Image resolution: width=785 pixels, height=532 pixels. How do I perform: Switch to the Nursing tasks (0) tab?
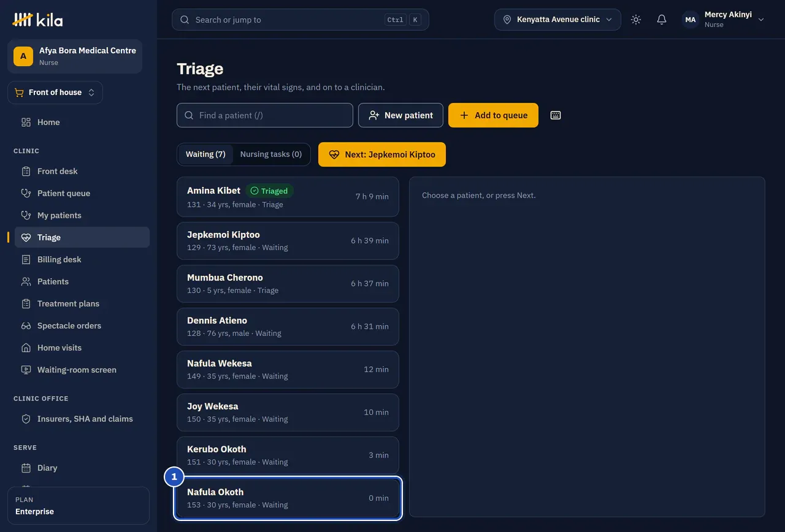coord(271,154)
